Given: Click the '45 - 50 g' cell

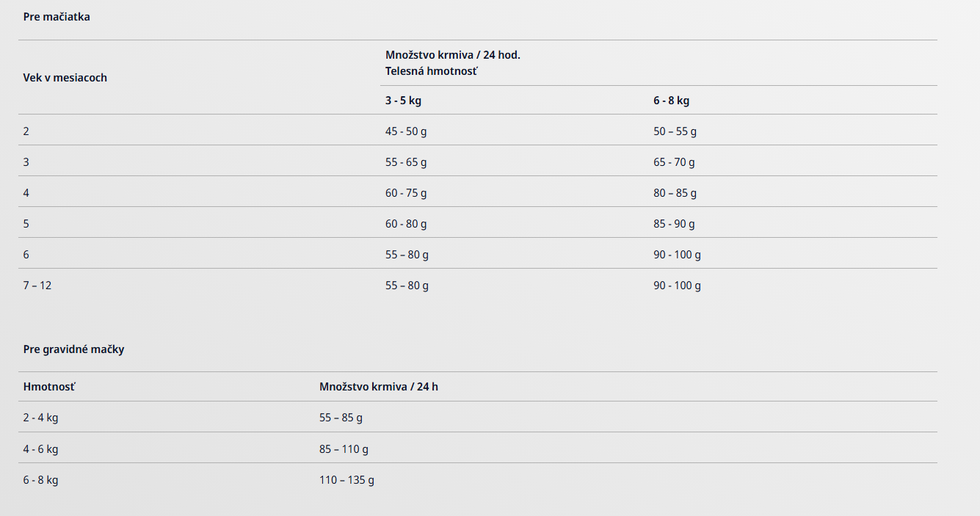Looking at the screenshot, I should [x=406, y=131].
